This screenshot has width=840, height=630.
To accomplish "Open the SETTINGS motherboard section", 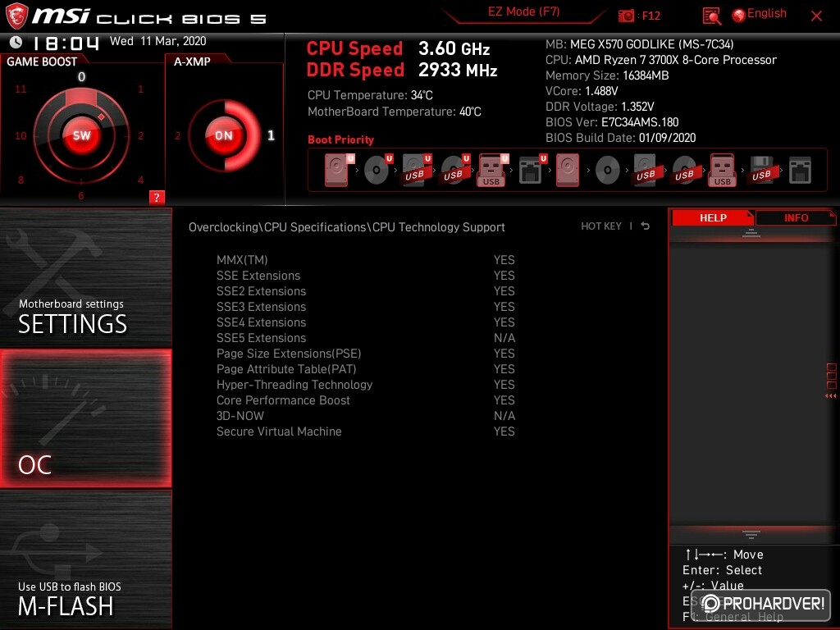I will tap(85, 277).
